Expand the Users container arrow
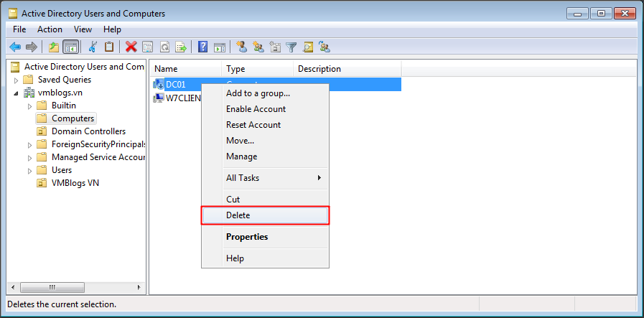This screenshot has height=318, width=644. tap(29, 170)
